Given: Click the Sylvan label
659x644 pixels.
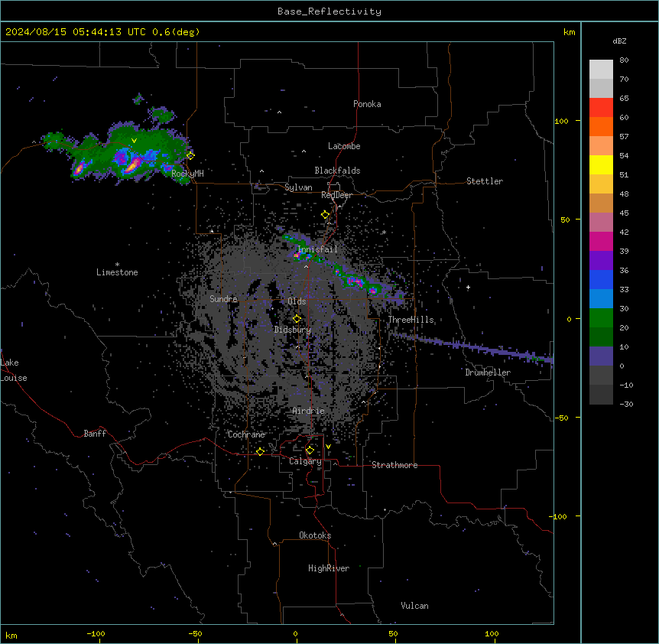Looking at the screenshot, I should (x=298, y=187).
